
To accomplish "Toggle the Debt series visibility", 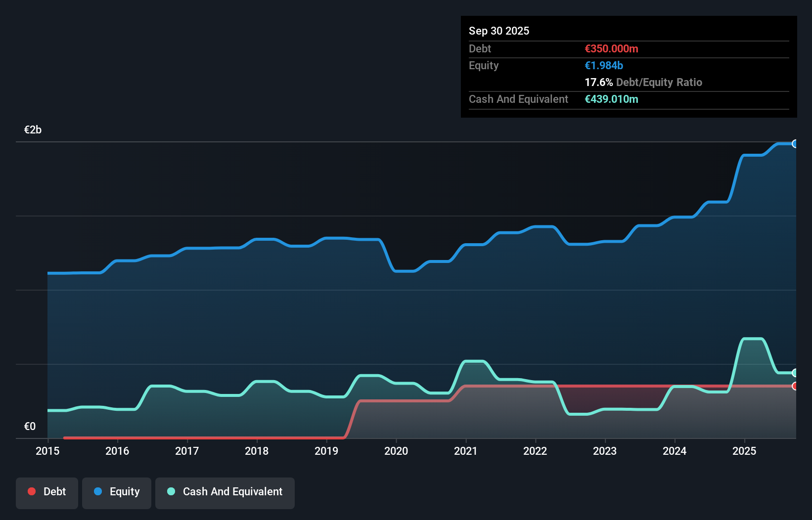I will [x=47, y=493].
